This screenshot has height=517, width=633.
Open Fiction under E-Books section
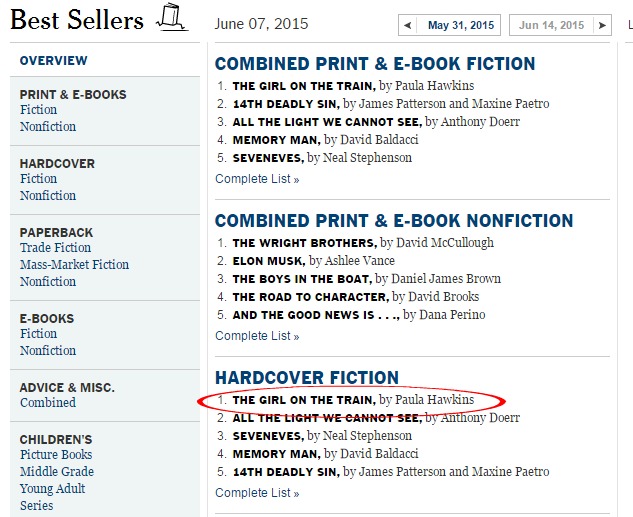tap(38, 334)
